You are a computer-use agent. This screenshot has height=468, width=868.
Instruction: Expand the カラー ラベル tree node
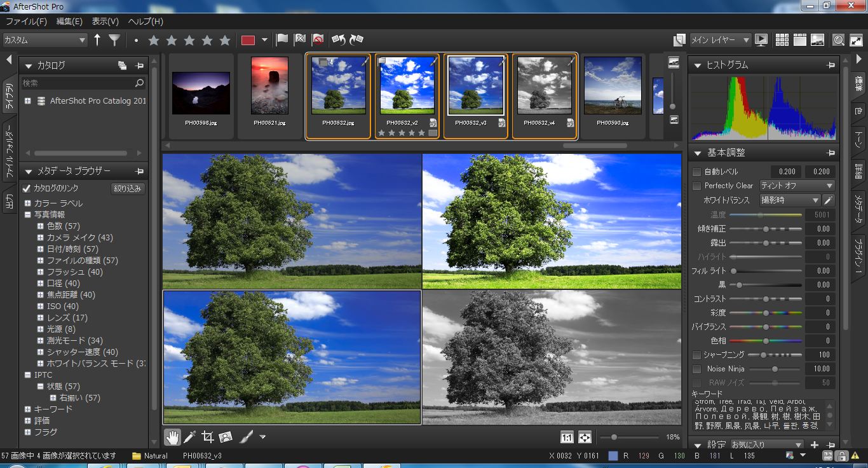click(28, 203)
